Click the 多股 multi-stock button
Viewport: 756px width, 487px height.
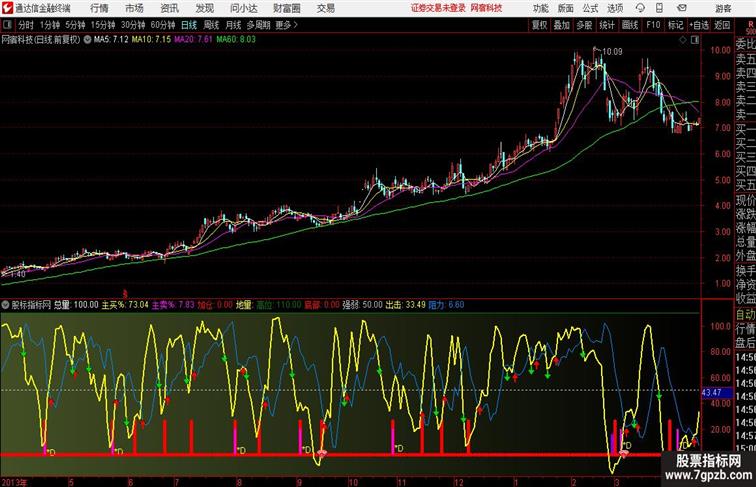(x=584, y=25)
